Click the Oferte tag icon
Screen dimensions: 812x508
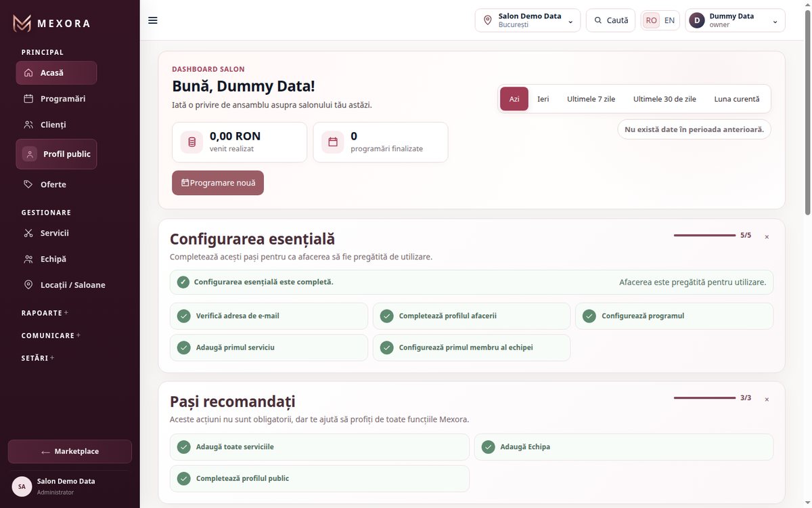tap(28, 184)
